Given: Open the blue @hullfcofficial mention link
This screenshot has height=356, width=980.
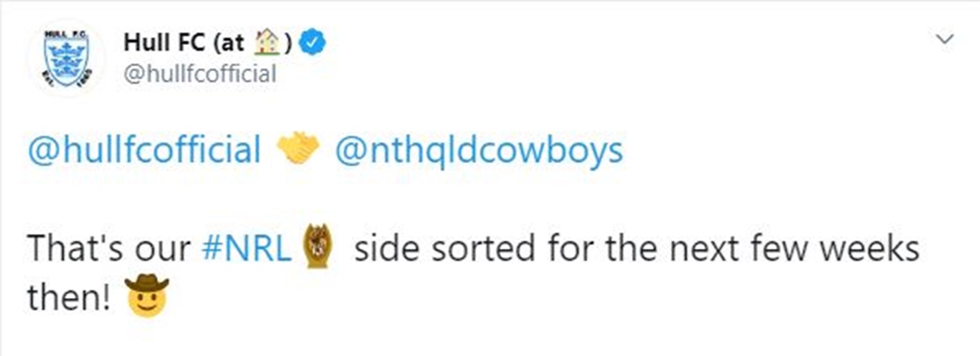Looking at the screenshot, I should point(144,150).
